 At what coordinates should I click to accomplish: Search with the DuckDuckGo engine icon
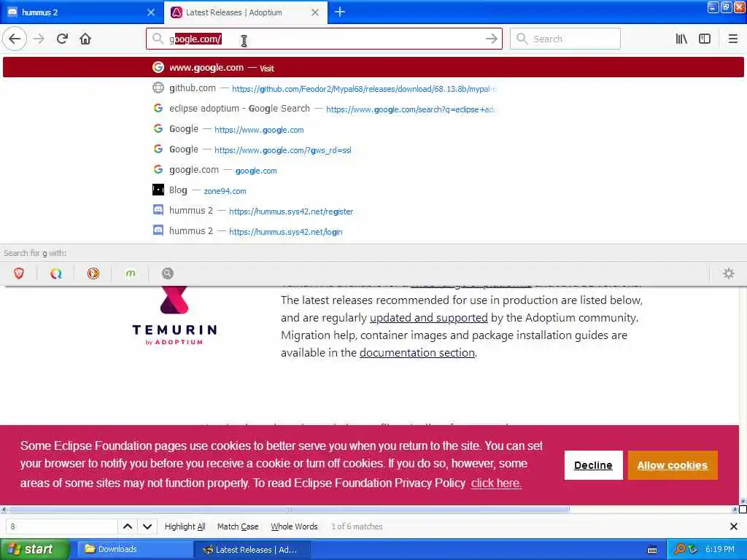pyautogui.click(x=93, y=273)
